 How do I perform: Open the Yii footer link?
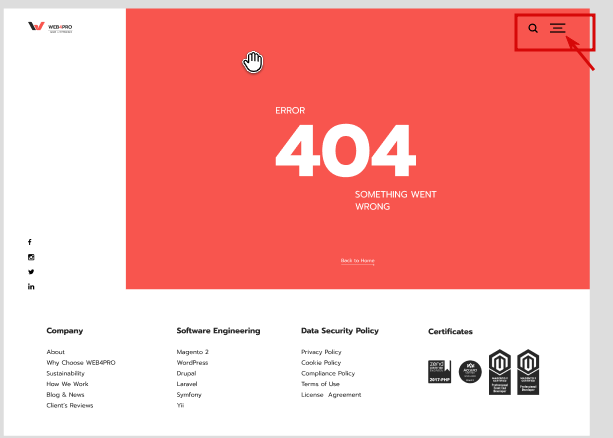pyautogui.click(x=180, y=405)
